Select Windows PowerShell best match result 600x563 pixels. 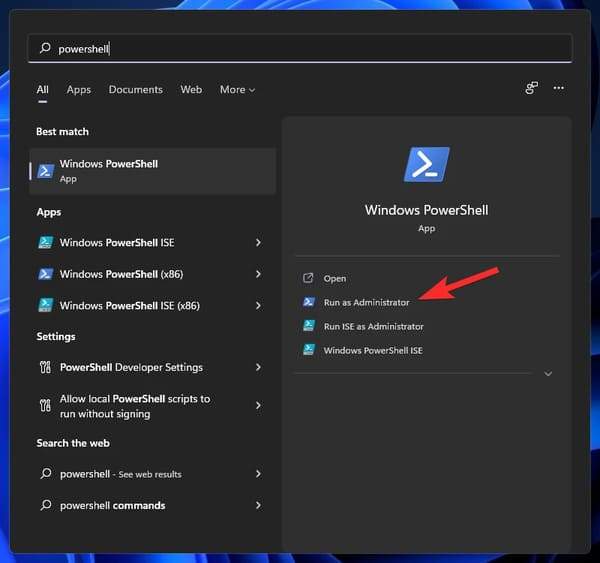(x=152, y=171)
